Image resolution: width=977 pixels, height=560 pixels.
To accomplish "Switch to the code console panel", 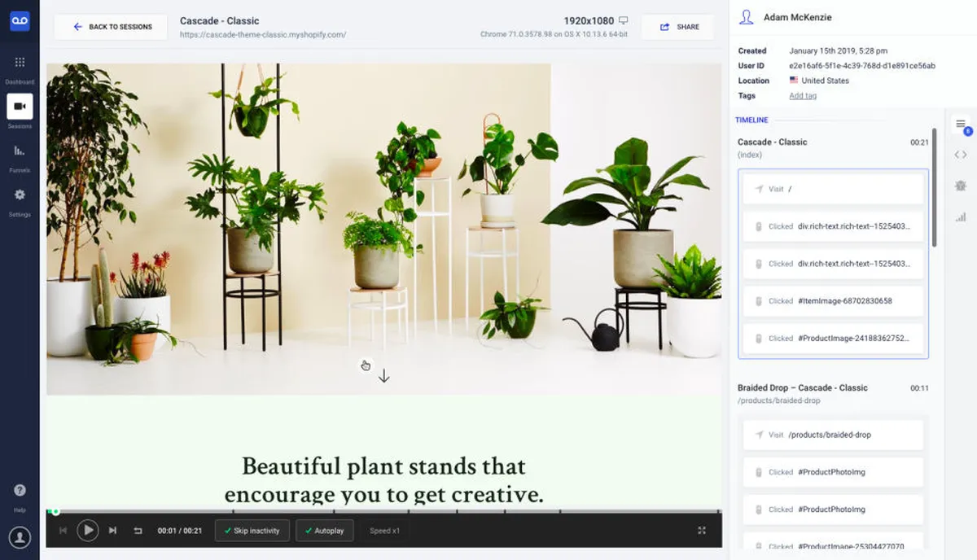I will pyautogui.click(x=961, y=155).
